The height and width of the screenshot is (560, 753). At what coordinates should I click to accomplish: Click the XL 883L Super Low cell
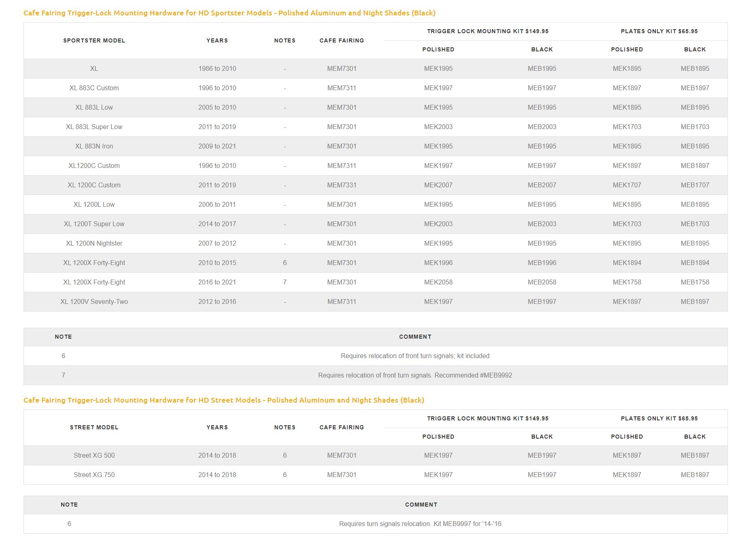point(94,127)
